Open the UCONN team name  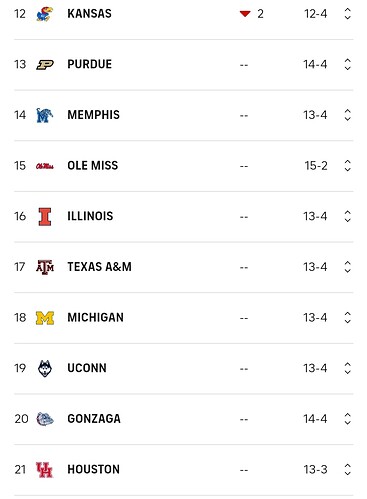pyautogui.click(x=87, y=368)
